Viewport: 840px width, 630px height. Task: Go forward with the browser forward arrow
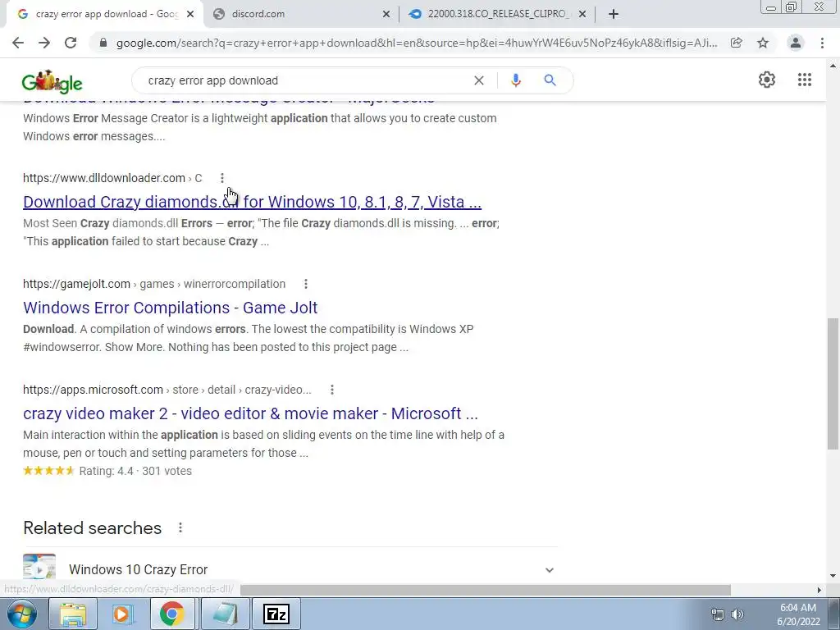coord(44,43)
